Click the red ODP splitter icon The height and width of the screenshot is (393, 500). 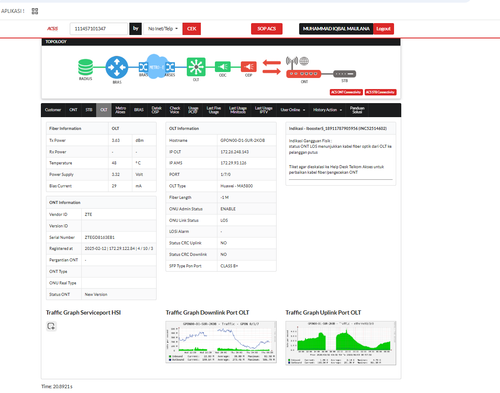click(x=249, y=67)
